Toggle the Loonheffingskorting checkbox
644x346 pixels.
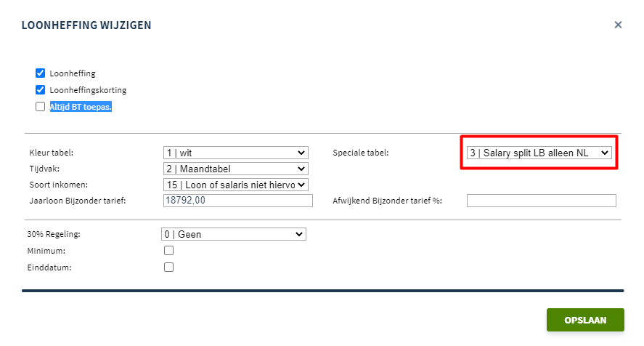[x=40, y=90]
